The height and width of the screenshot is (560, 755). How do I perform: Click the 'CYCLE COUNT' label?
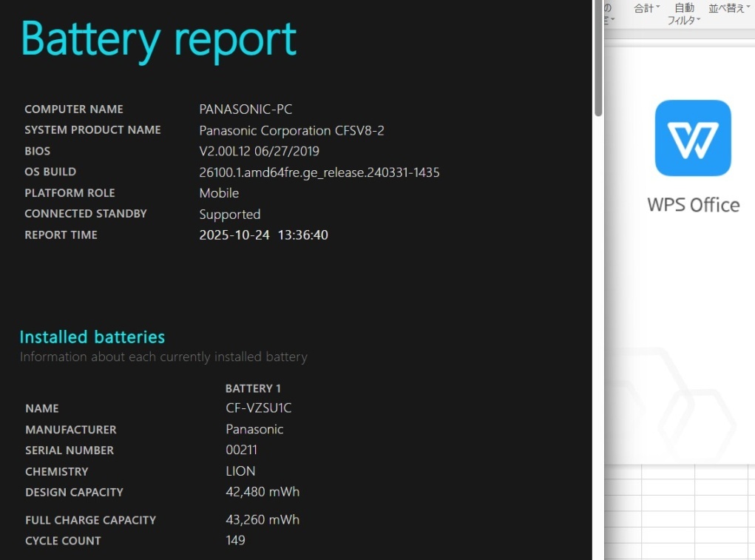pos(63,541)
